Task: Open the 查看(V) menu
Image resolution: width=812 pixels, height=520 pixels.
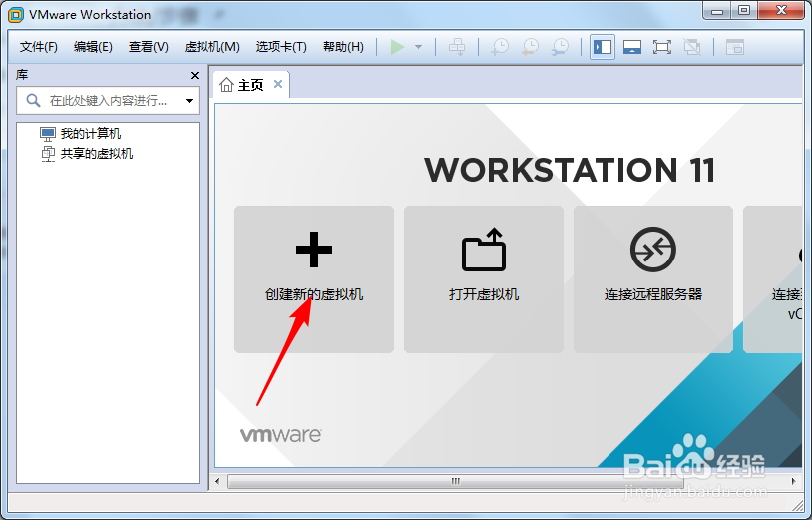Action: pyautogui.click(x=148, y=47)
